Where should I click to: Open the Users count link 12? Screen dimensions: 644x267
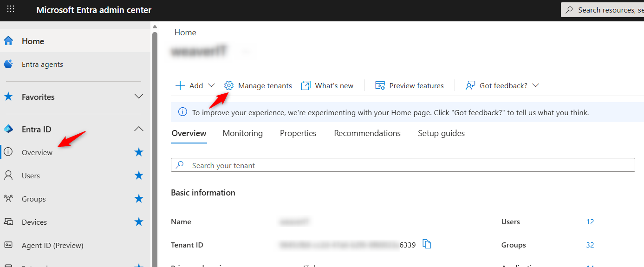tap(590, 222)
